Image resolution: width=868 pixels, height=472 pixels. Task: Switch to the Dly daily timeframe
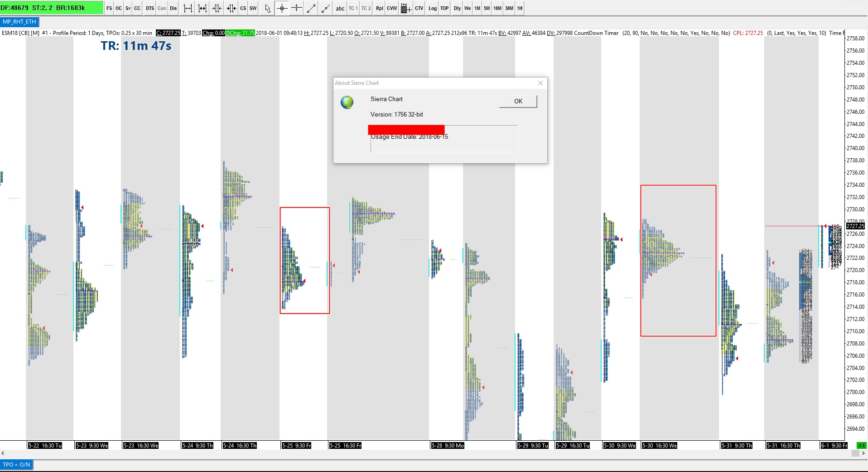point(458,8)
